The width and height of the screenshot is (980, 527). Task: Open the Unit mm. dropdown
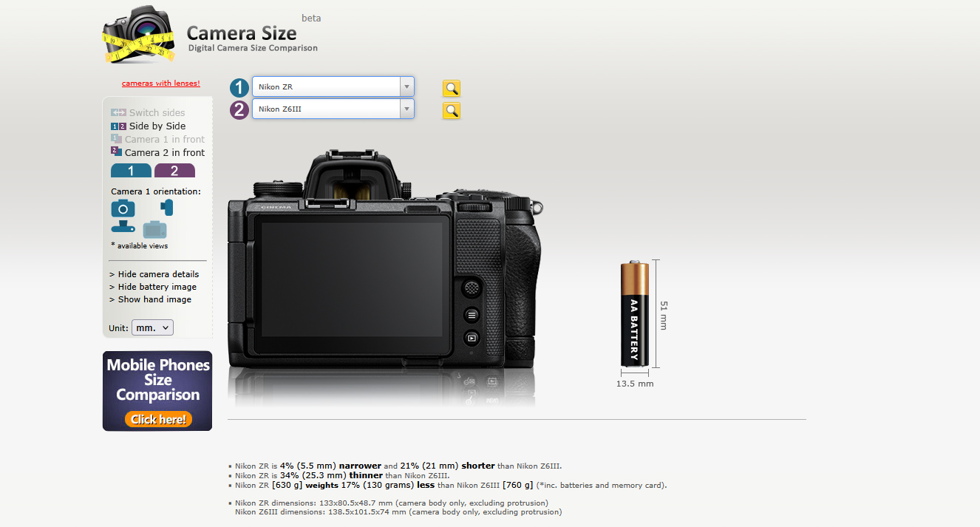point(152,327)
